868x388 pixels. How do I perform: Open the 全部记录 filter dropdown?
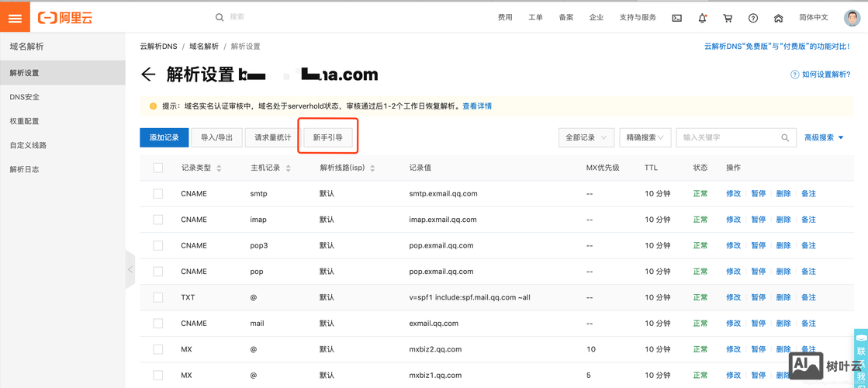pyautogui.click(x=586, y=137)
